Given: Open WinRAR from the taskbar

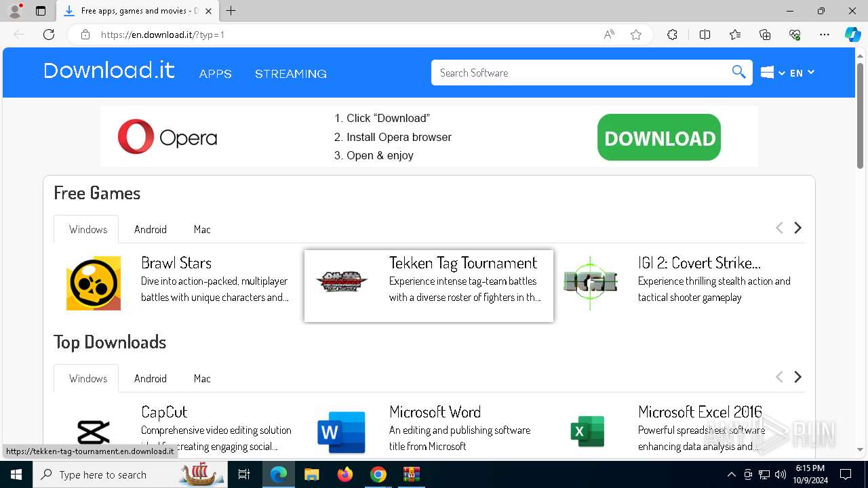Looking at the screenshot, I should click(x=412, y=474).
